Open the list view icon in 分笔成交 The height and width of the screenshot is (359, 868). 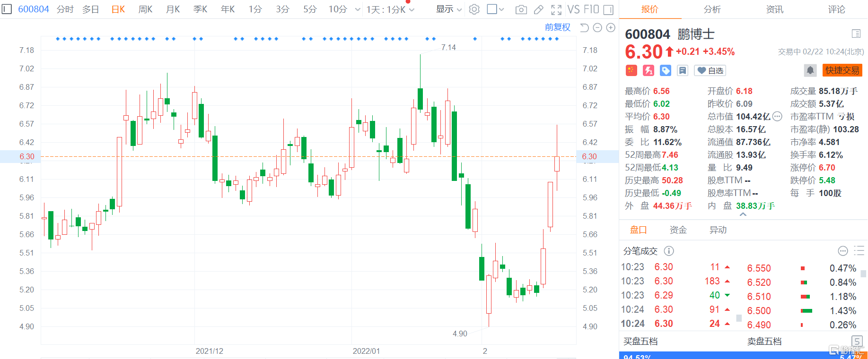point(859,251)
